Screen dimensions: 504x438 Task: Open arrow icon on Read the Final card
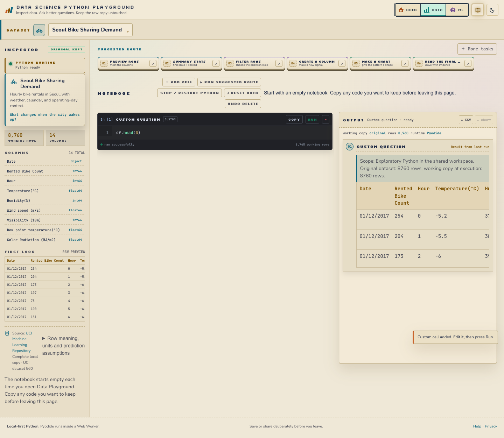click(468, 63)
